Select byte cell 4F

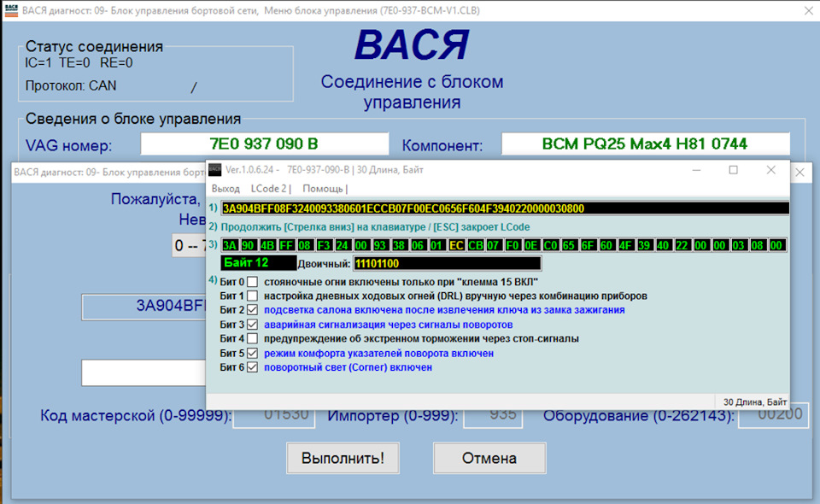coord(625,245)
